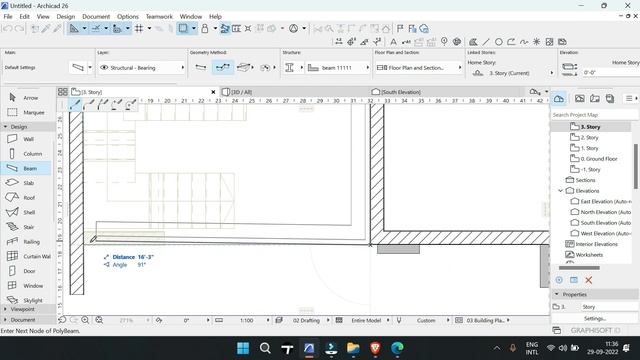
Task: Select the Wall tool
Action: click(24, 139)
